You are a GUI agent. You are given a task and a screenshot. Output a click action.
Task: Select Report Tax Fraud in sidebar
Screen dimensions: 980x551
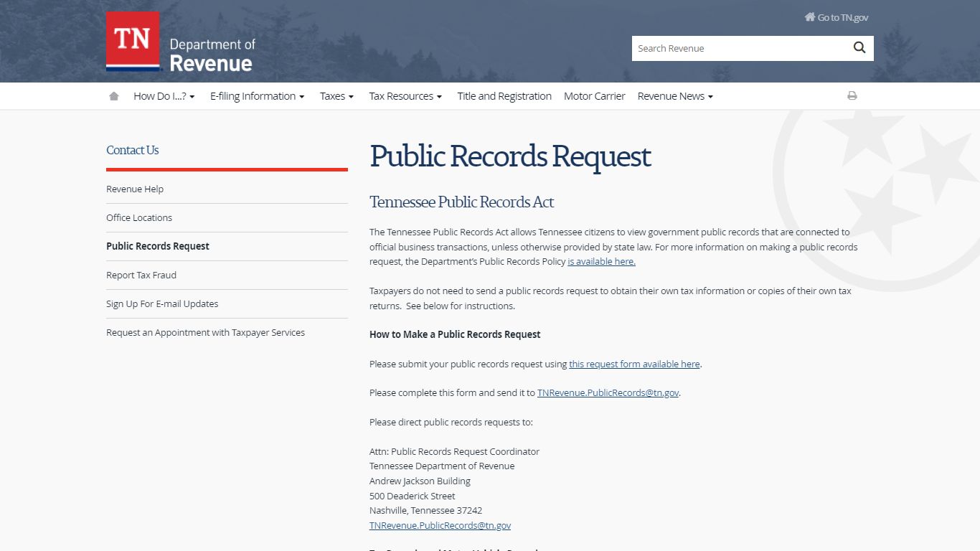141,275
